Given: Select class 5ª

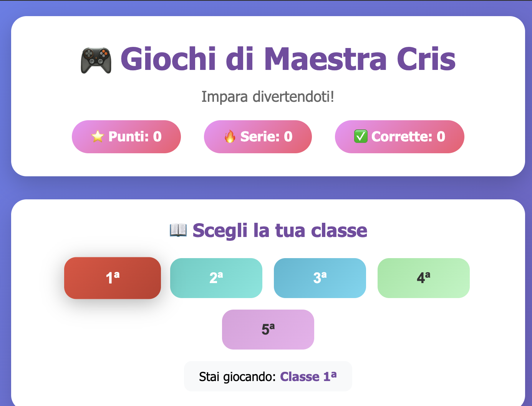Looking at the screenshot, I should coord(268,329).
